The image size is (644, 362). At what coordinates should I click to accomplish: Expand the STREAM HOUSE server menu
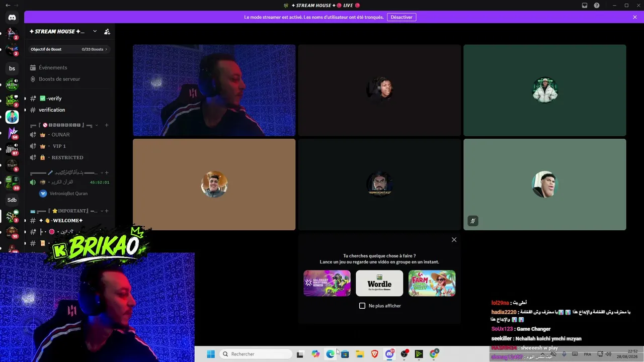[95, 31]
